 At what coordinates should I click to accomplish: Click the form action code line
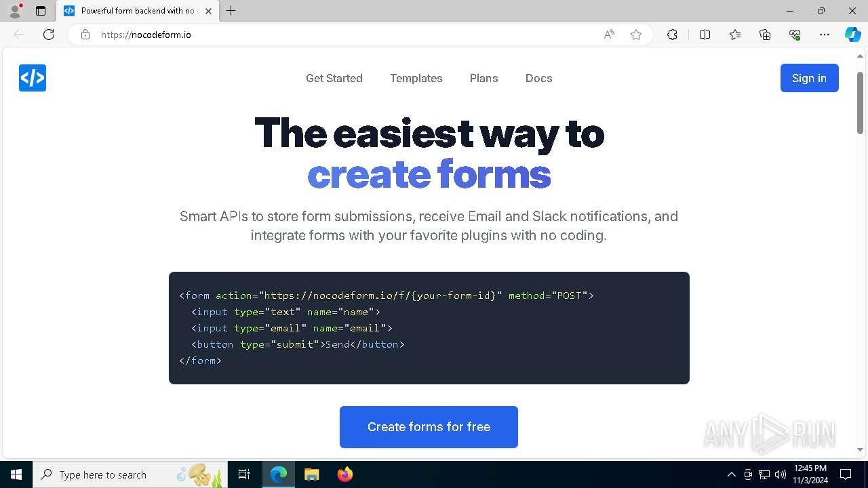[387, 296]
